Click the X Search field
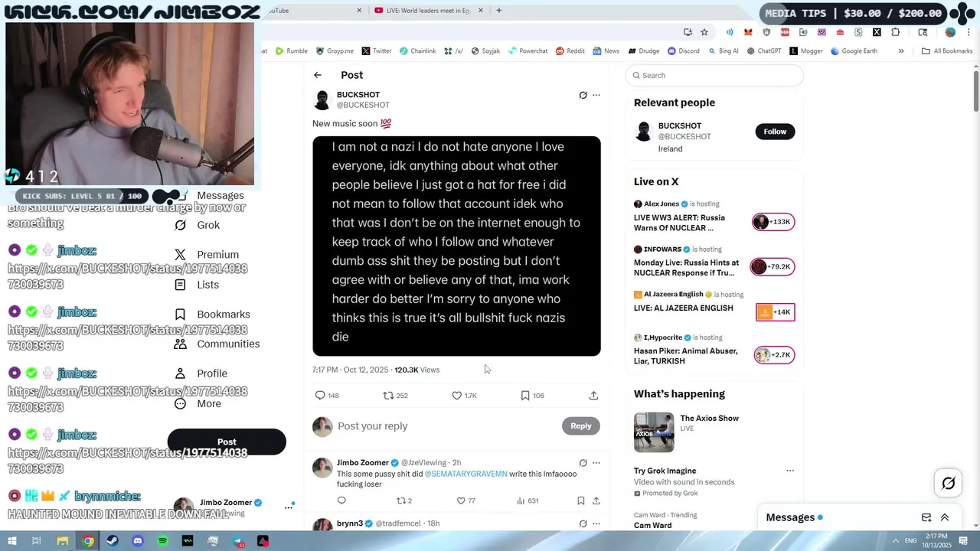Viewport: 980px width, 551px height. [x=714, y=75]
